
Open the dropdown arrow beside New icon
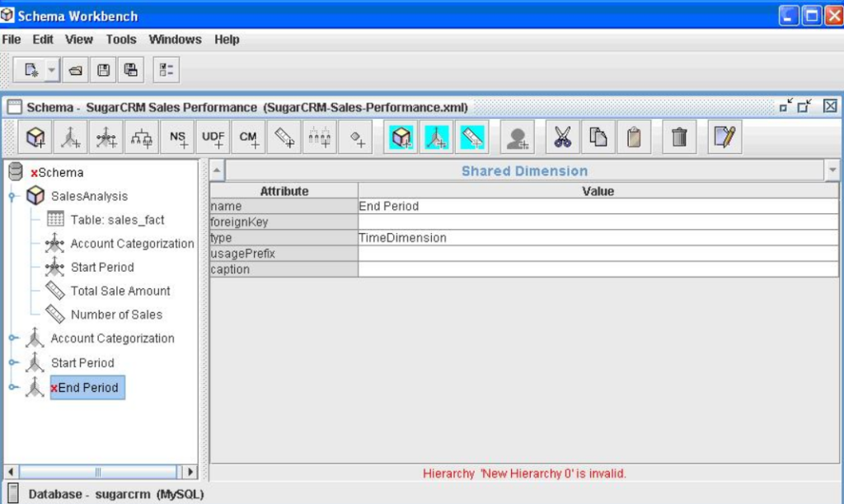[x=52, y=70]
